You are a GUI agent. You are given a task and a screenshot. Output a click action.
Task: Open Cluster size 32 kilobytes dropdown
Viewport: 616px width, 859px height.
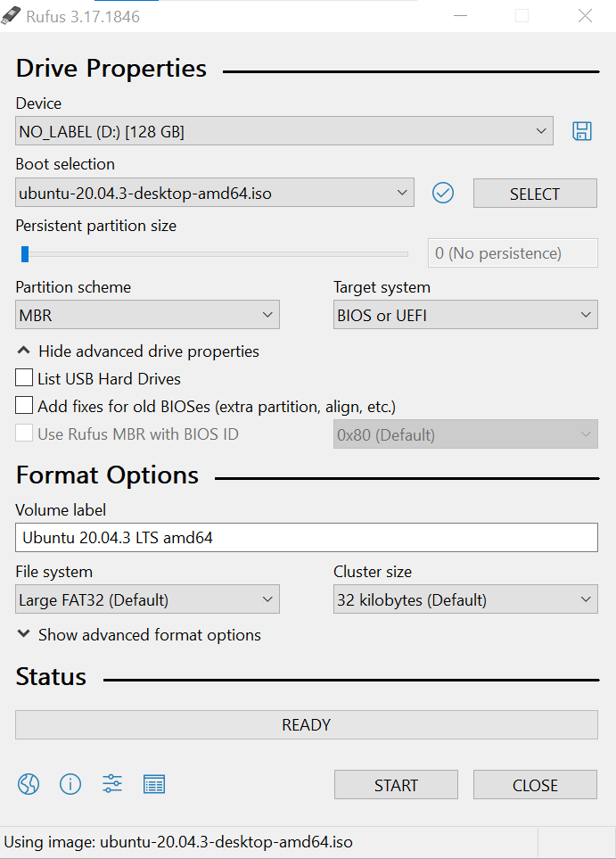465,599
